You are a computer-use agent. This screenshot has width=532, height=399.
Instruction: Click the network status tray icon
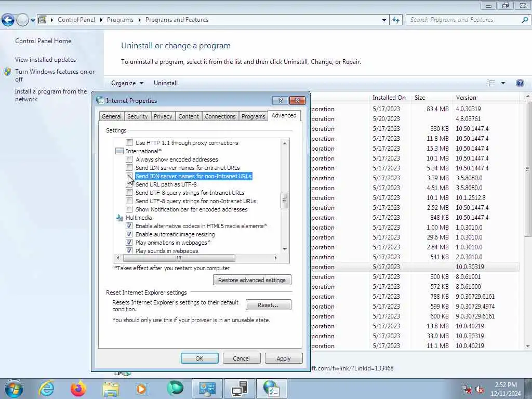point(467,390)
